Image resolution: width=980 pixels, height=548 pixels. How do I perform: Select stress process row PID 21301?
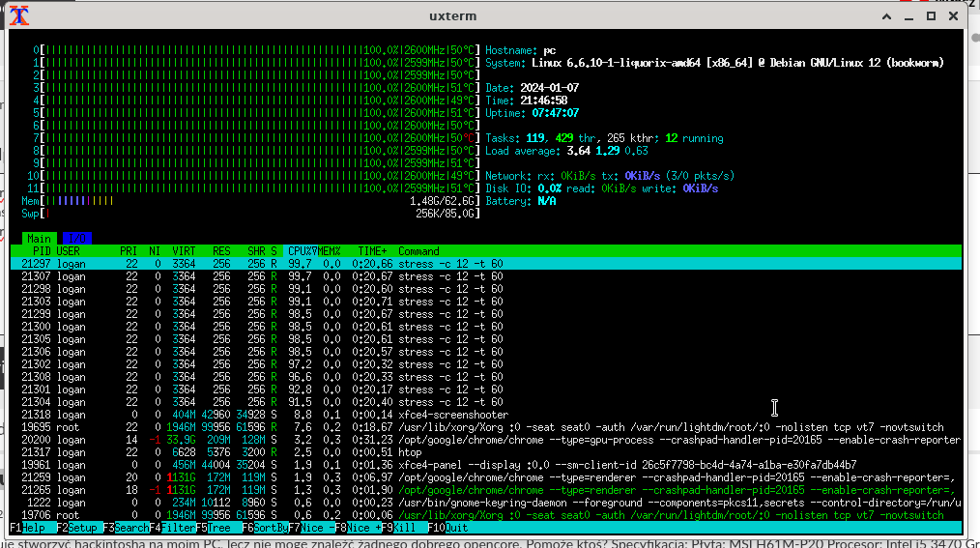click(x=485, y=389)
